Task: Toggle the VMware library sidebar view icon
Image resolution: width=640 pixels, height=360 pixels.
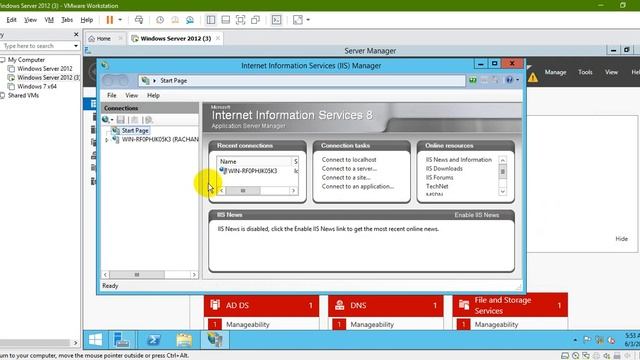Action: point(211,20)
